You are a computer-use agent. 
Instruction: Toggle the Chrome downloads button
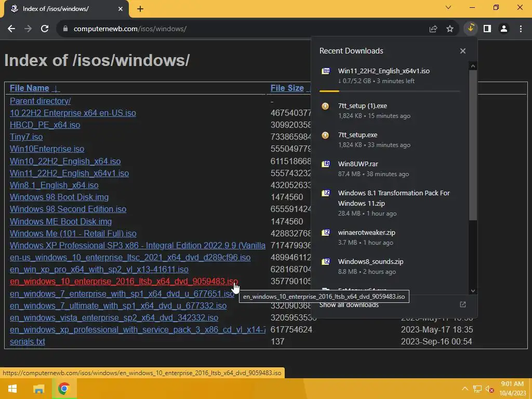click(471, 29)
